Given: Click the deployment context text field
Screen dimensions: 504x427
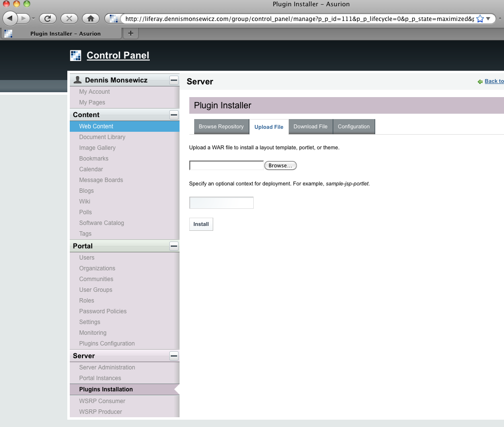Looking at the screenshot, I should pos(221,203).
